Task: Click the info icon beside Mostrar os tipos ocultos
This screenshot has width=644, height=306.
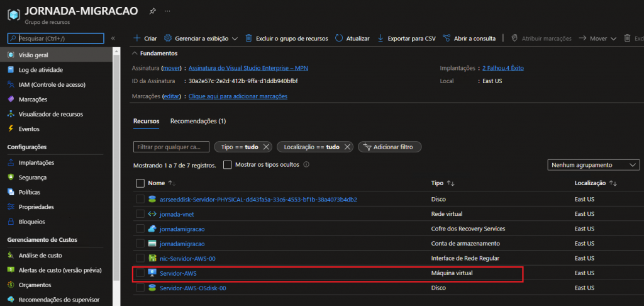Action: click(306, 165)
